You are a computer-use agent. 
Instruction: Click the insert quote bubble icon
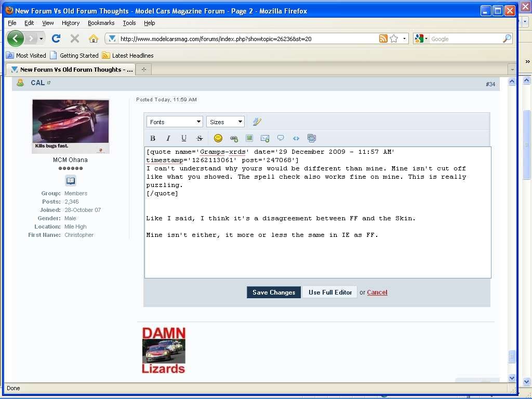pyautogui.click(x=281, y=138)
